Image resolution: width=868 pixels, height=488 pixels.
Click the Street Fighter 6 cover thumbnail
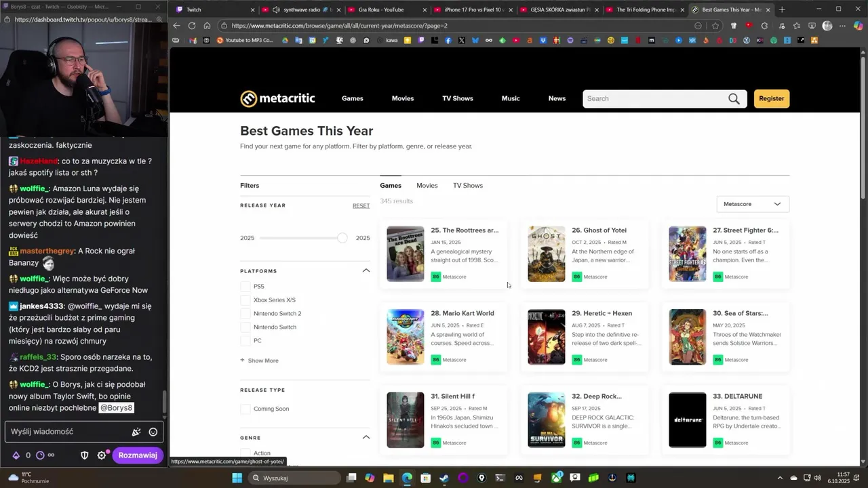688,254
